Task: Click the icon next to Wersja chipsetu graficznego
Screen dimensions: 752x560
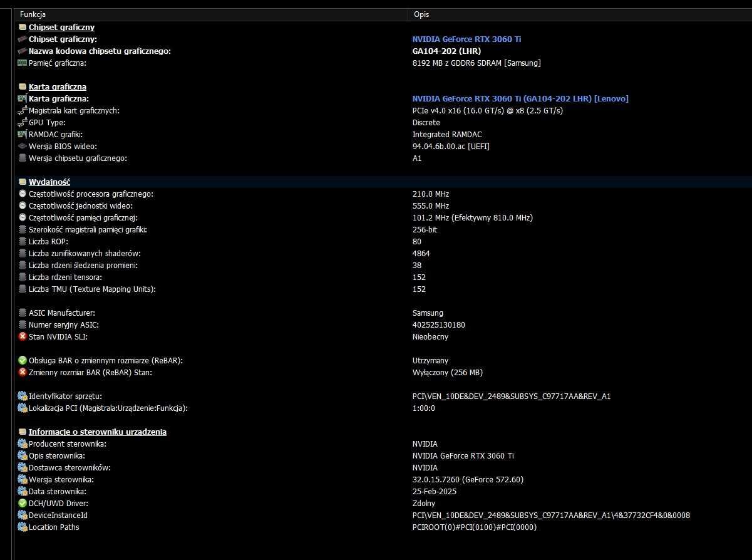Action: (23, 158)
